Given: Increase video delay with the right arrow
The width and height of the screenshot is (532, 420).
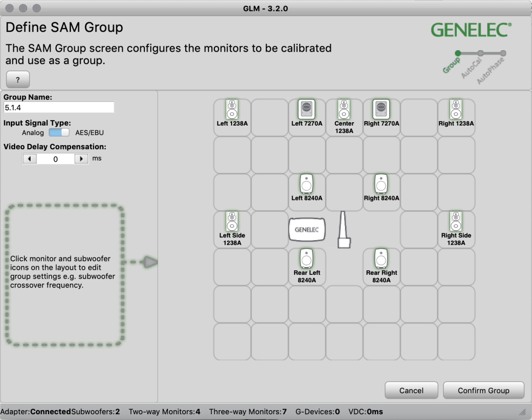Looking at the screenshot, I should [81, 159].
